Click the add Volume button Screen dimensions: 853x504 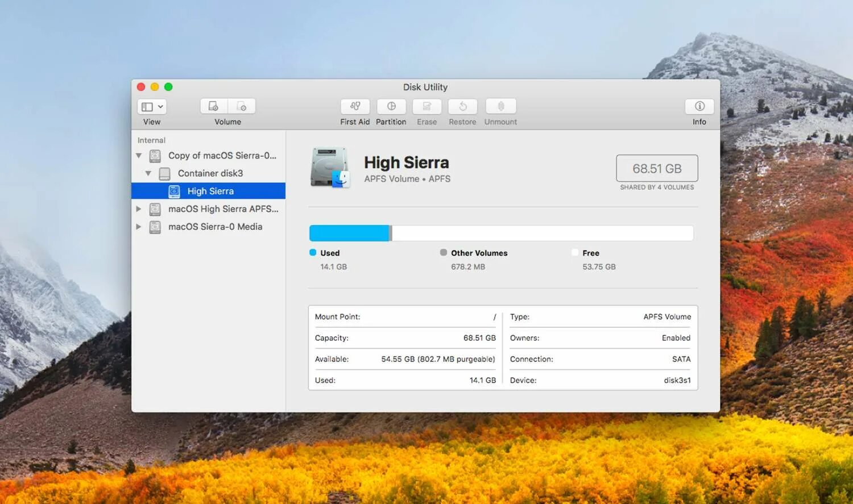213,106
